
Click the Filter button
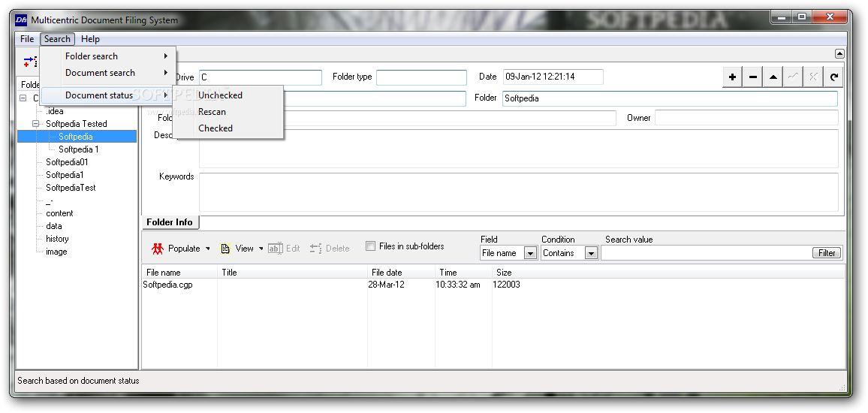(827, 253)
